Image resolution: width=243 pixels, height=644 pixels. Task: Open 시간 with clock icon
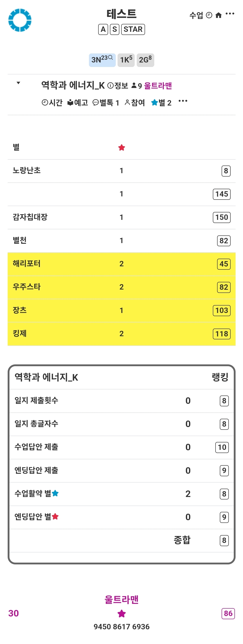tap(52, 103)
